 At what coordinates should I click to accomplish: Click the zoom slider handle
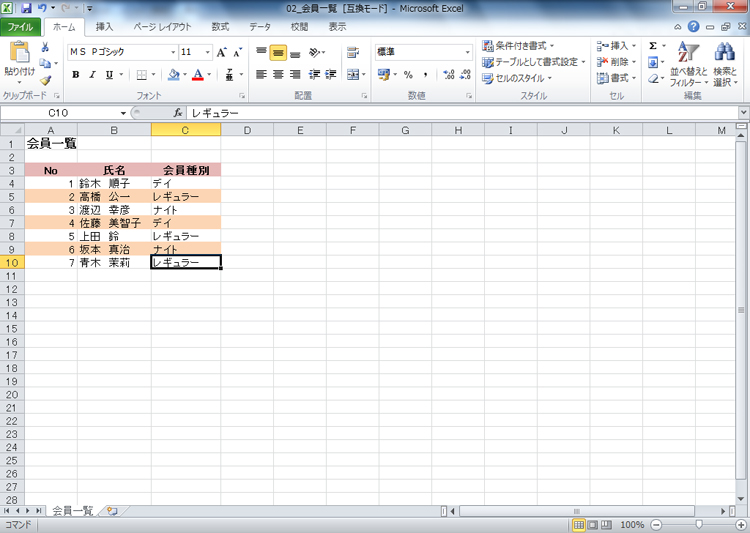pos(699,525)
